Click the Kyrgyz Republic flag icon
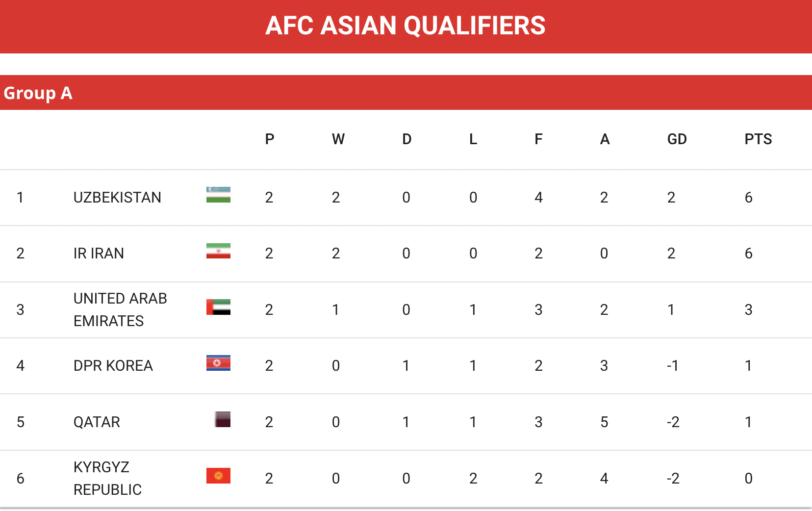 coord(218,476)
